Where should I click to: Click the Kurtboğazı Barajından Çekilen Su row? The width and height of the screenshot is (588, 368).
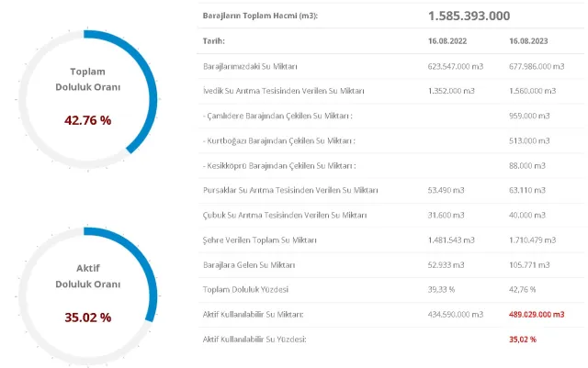click(278, 140)
